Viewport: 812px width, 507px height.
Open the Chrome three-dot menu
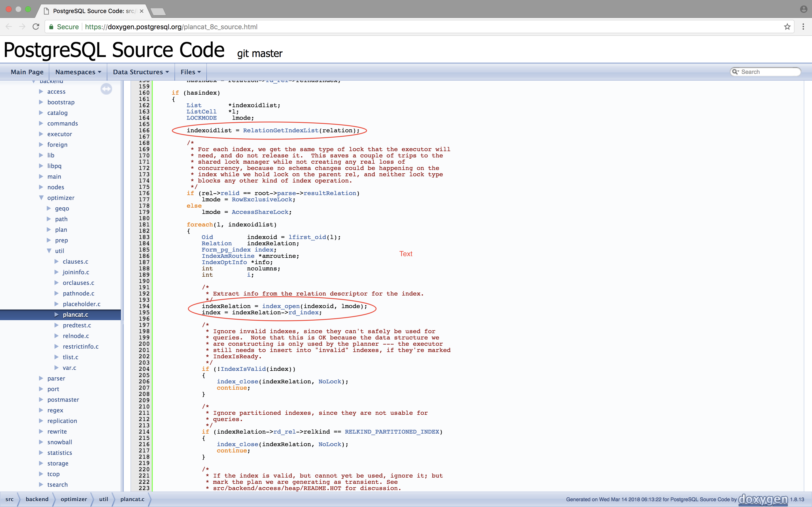pos(803,27)
